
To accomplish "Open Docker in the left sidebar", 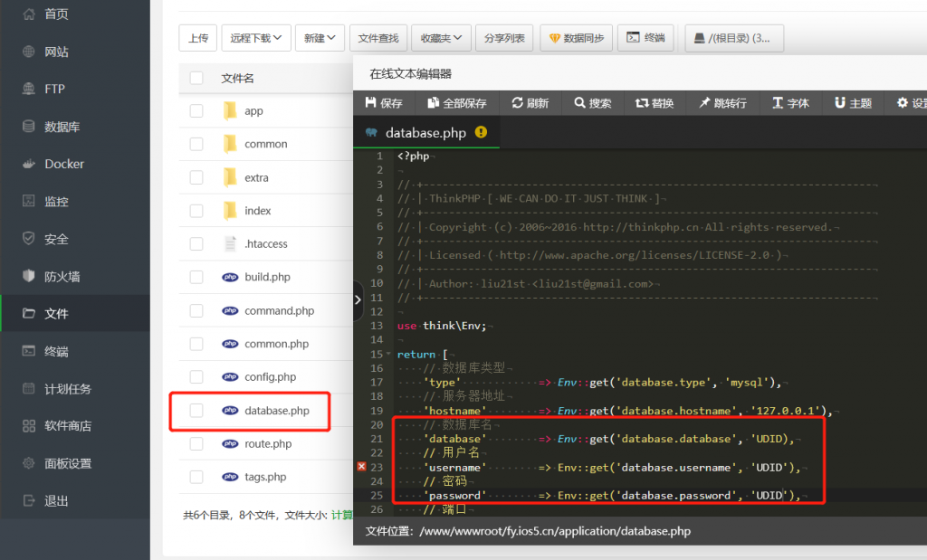I will 64,164.
